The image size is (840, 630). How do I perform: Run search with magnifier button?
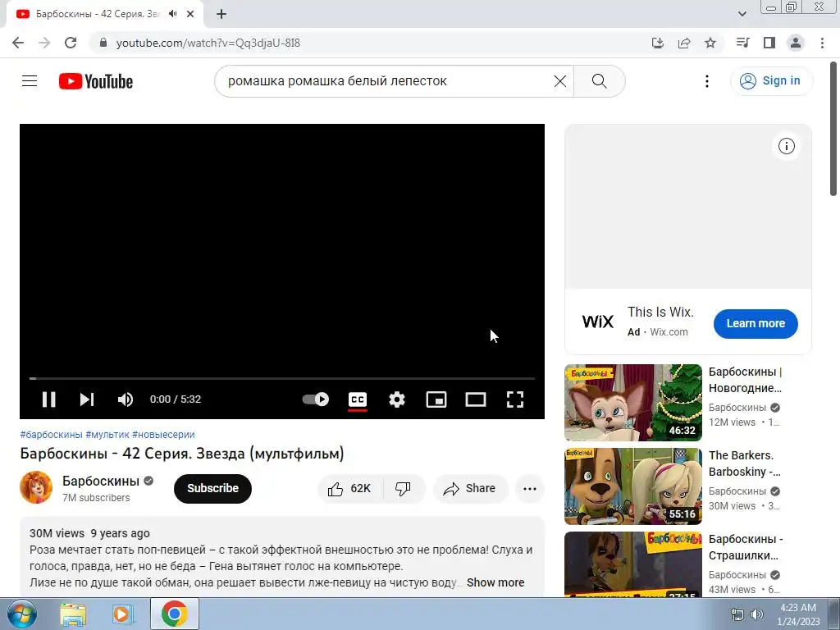(599, 81)
